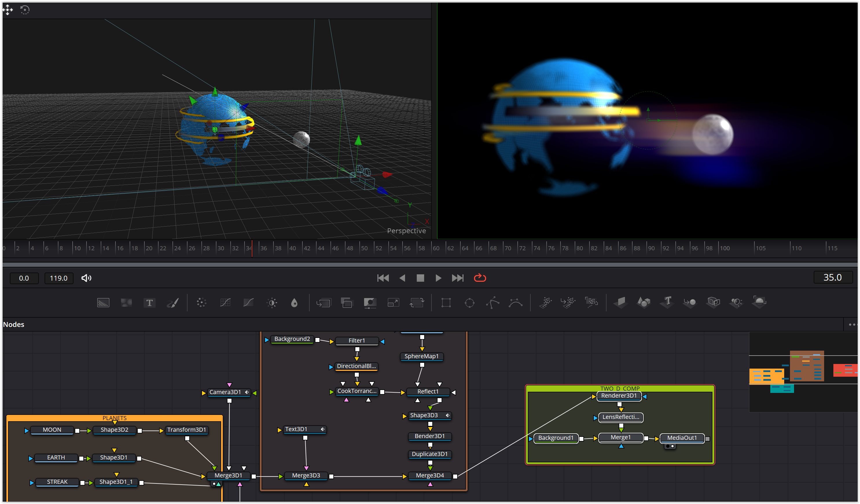Add a pRender particle node
860x504 pixels.
[x=591, y=303]
